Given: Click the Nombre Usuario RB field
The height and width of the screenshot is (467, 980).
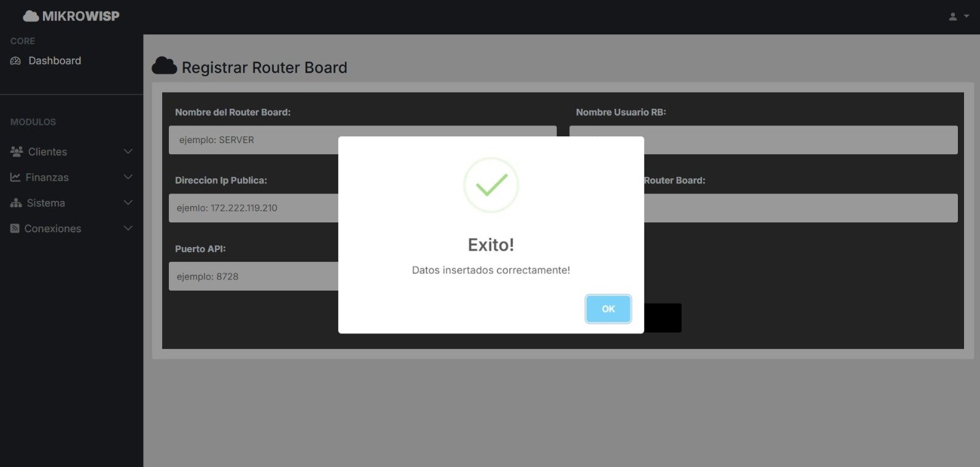Looking at the screenshot, I should [x=798, y=140].
